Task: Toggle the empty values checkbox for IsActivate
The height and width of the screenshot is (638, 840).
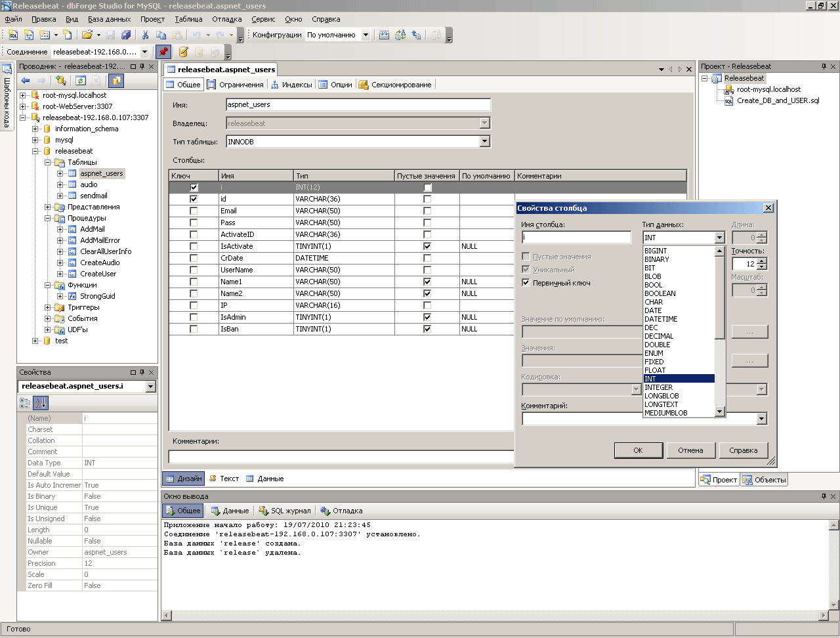Action: [427, 246]
